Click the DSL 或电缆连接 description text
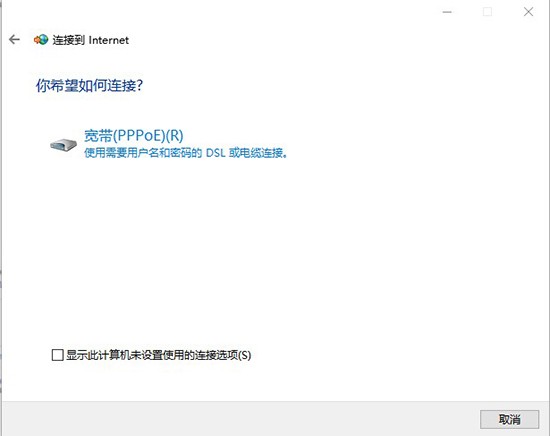The image size is (550, 436). [247, 153]
